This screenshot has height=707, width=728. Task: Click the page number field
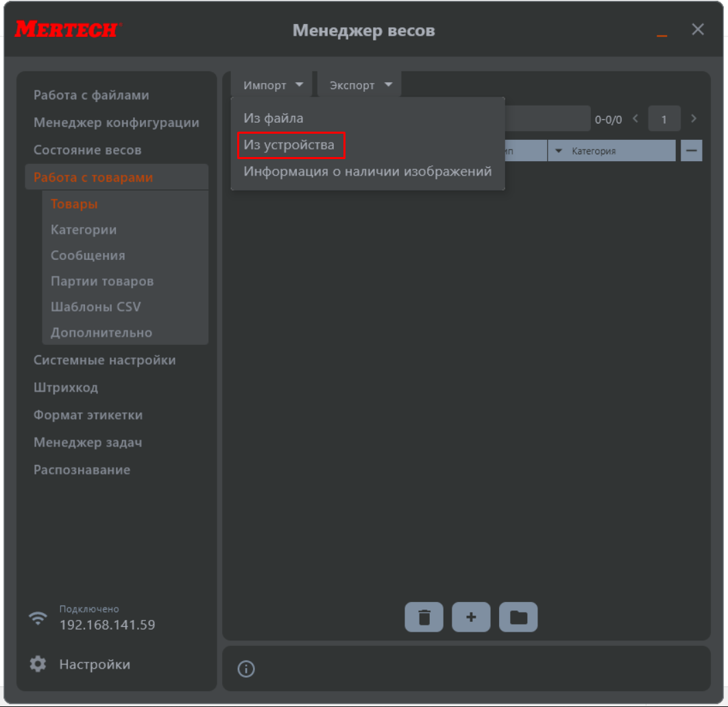(664, 119)
